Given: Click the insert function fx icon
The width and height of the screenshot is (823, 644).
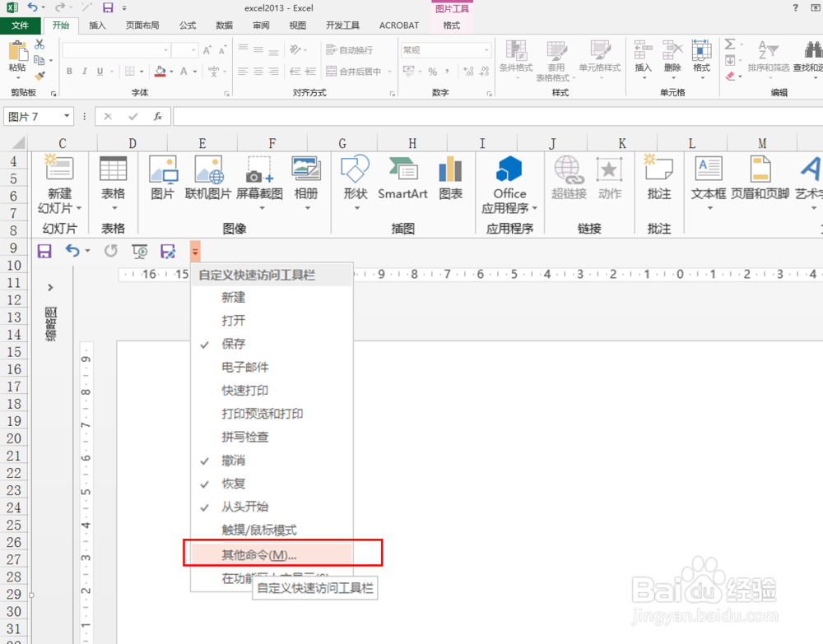Looking at the screenshot, I should [158, 117].
